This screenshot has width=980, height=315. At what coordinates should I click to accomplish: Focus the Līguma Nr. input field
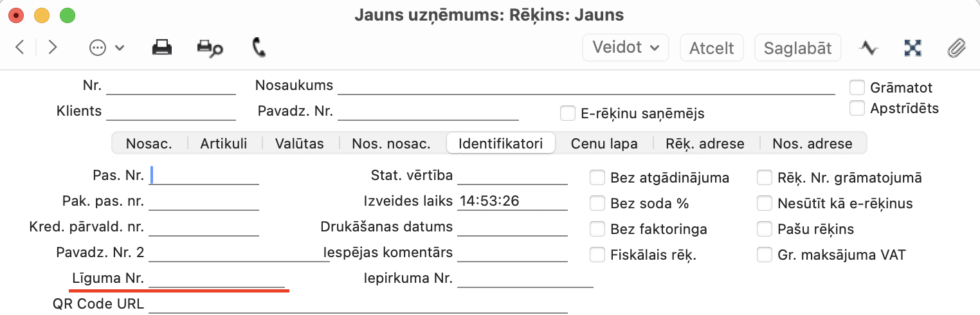pos(217,279)
